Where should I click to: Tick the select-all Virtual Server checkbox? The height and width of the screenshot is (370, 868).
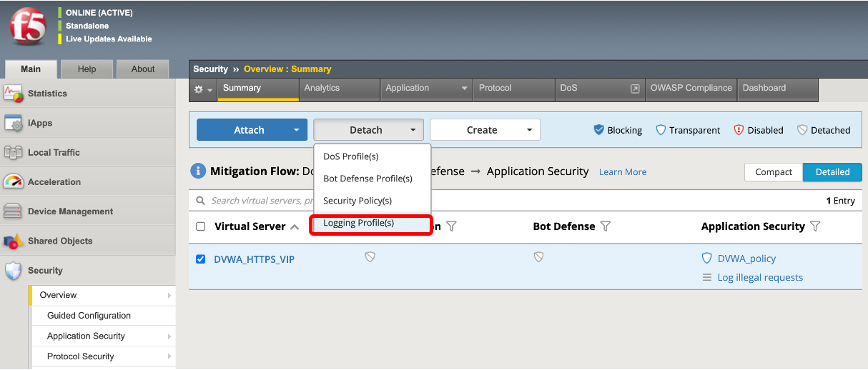click(x=200, y=226)
